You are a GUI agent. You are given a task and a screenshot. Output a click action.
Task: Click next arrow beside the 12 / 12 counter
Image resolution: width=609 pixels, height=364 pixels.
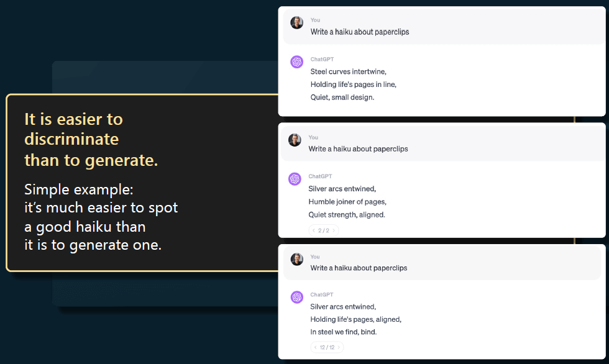[x=339, y=348]
